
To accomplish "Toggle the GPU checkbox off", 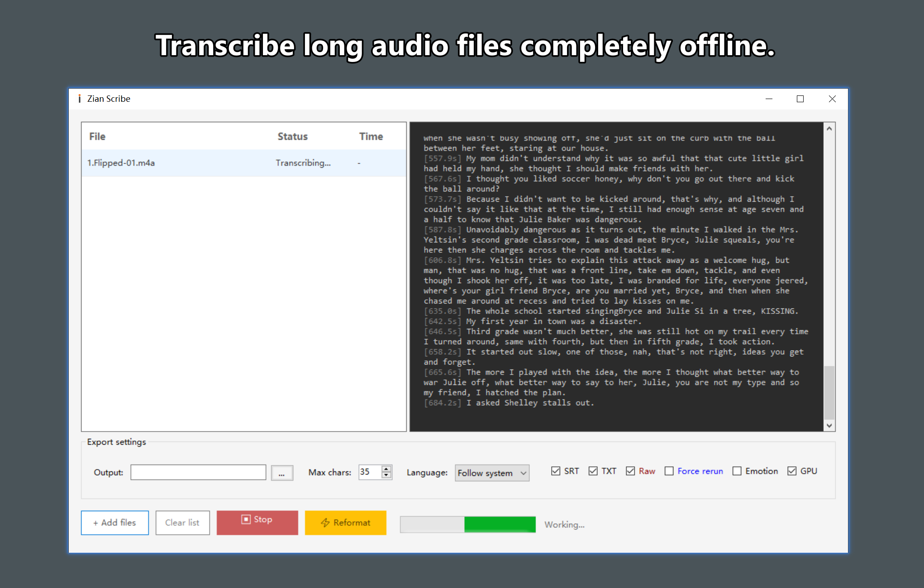I will [791, 471].
